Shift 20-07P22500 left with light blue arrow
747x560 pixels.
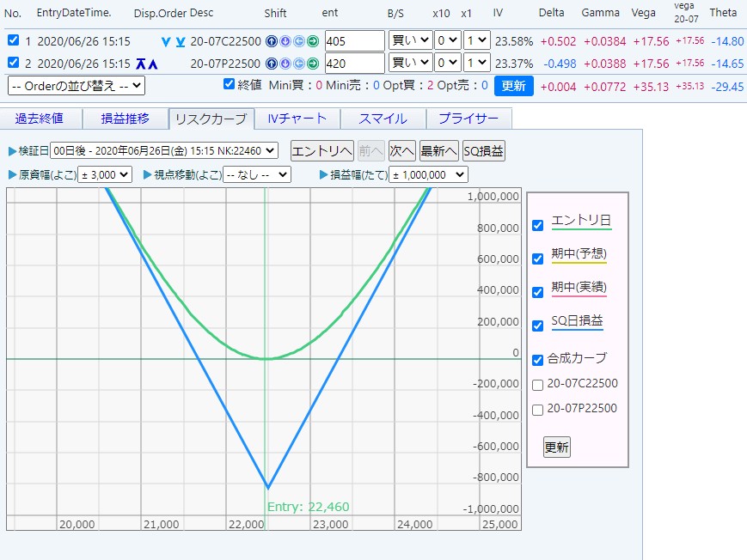click(x=298, y=64)
